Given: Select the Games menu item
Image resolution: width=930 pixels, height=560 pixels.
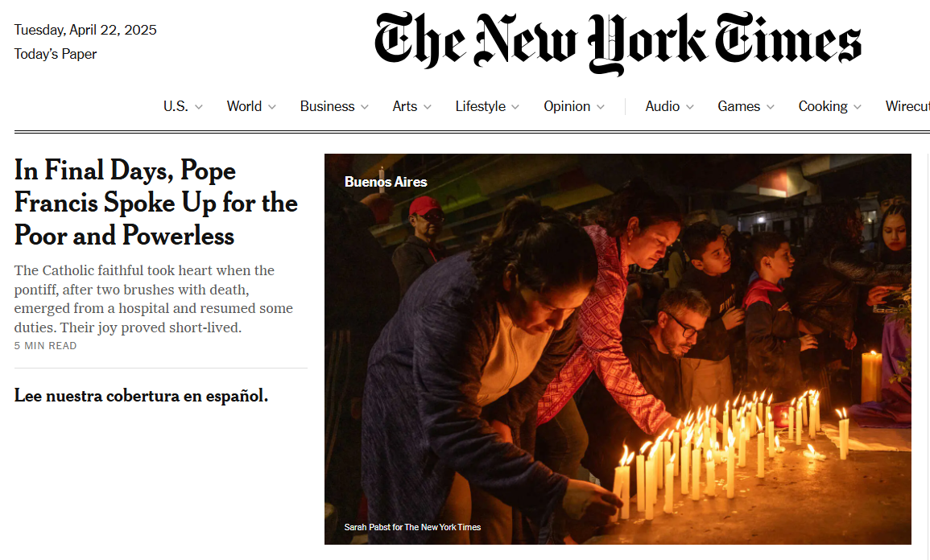Looking at the screenshot, I should pos(738,106).
